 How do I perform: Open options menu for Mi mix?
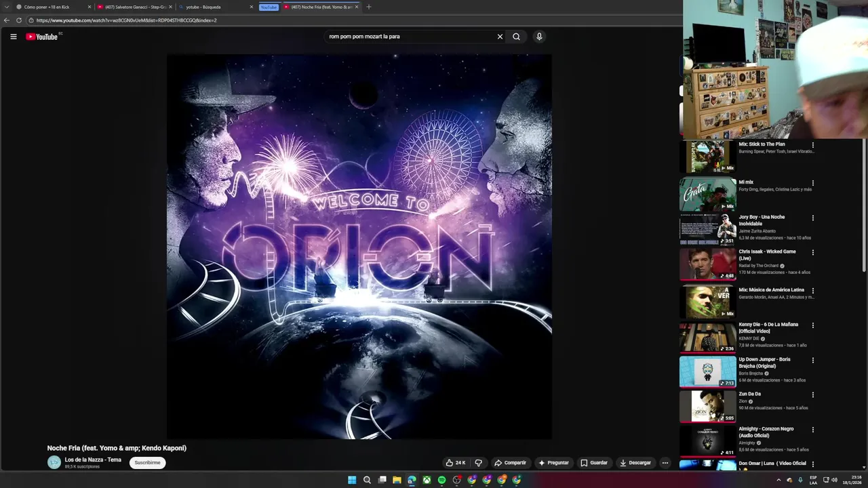point(813,183)
